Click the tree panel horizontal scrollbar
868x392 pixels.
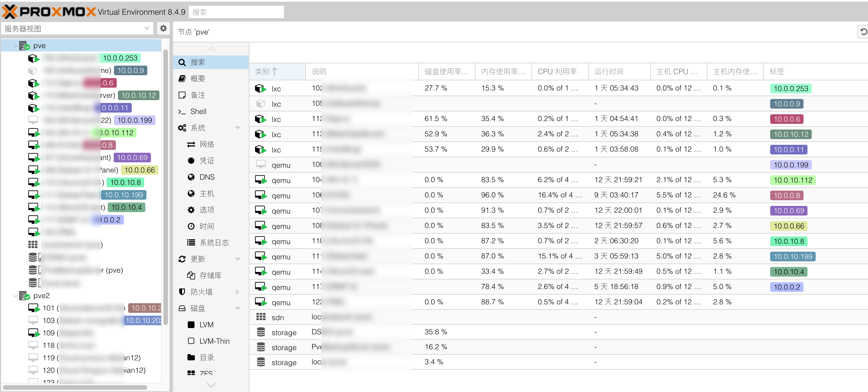pyautogui.click(x=75, y=387)
